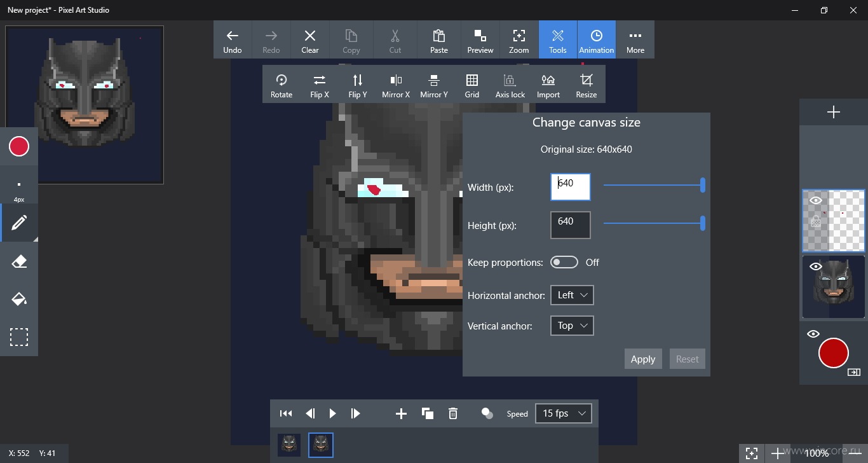Duplicate the current frame
This screenshot has height=463, width=868.
[428, 413]
